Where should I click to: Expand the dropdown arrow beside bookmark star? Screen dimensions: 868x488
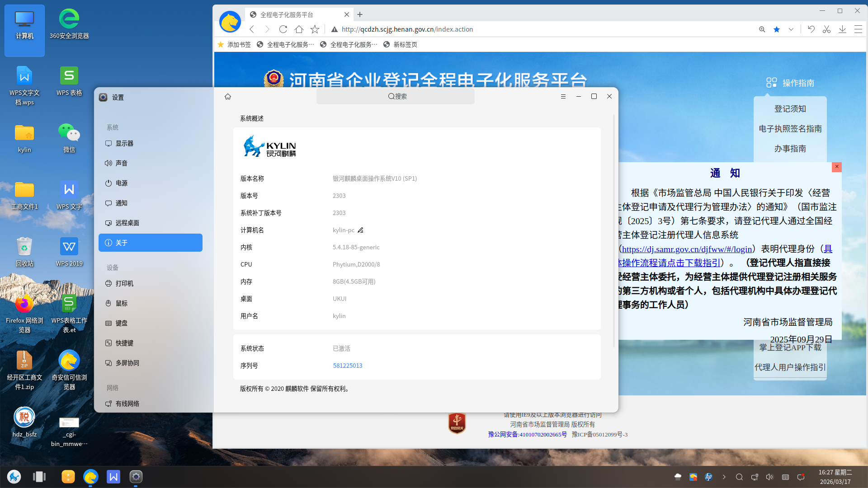coord(791,29)
